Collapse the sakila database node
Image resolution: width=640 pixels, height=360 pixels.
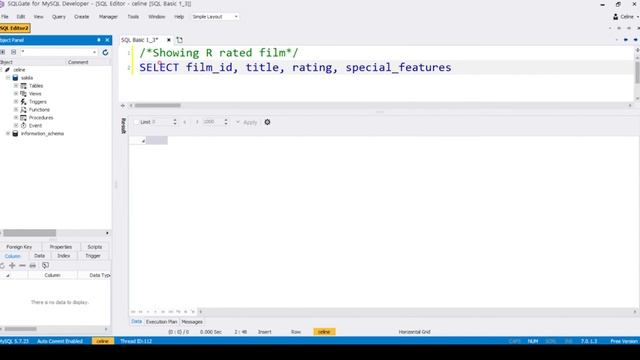pos(8,78)
